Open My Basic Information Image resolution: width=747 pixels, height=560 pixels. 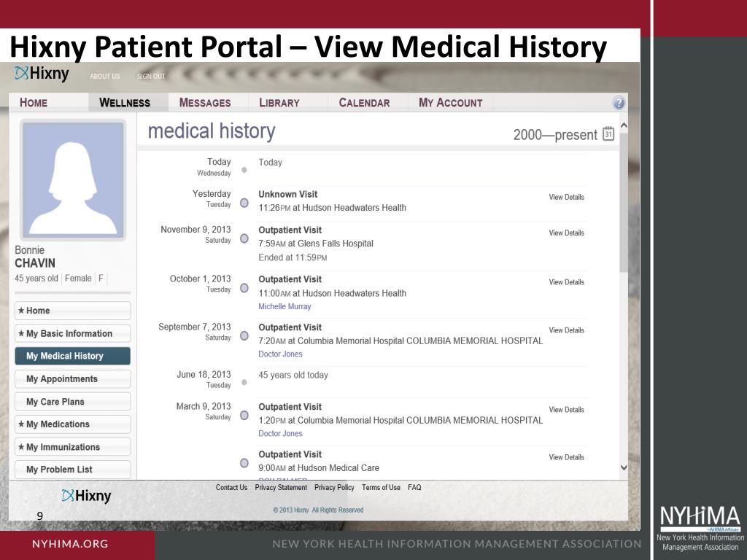pos(72,333)
